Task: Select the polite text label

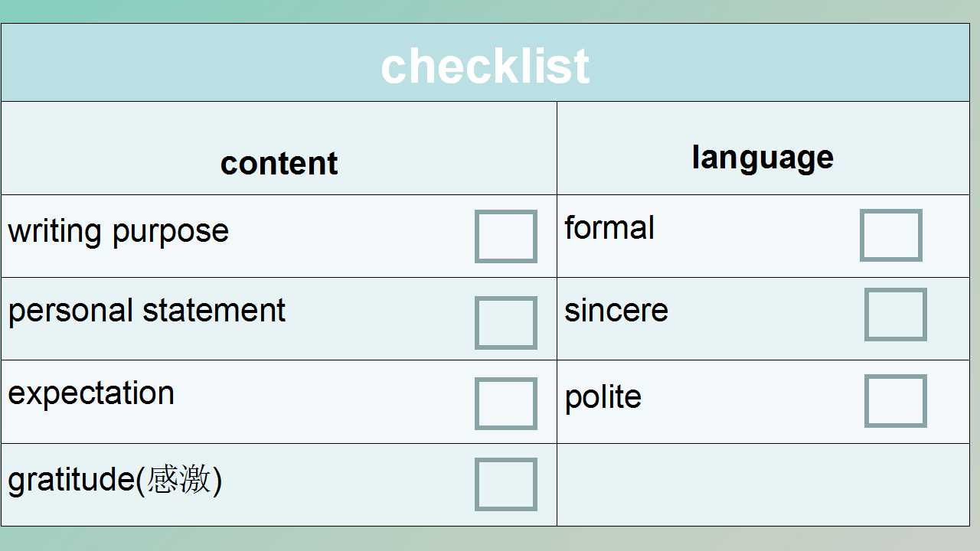Action: coord(603,397)
